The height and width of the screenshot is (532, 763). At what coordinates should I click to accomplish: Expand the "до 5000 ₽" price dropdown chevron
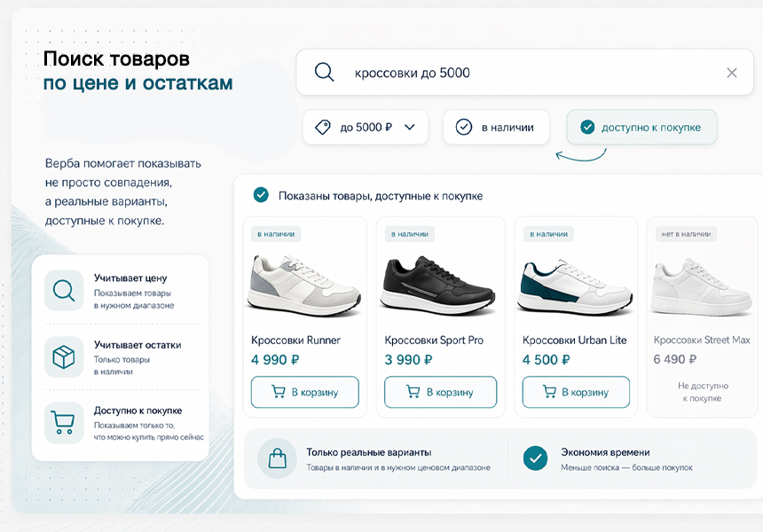[x=410, y=128]
